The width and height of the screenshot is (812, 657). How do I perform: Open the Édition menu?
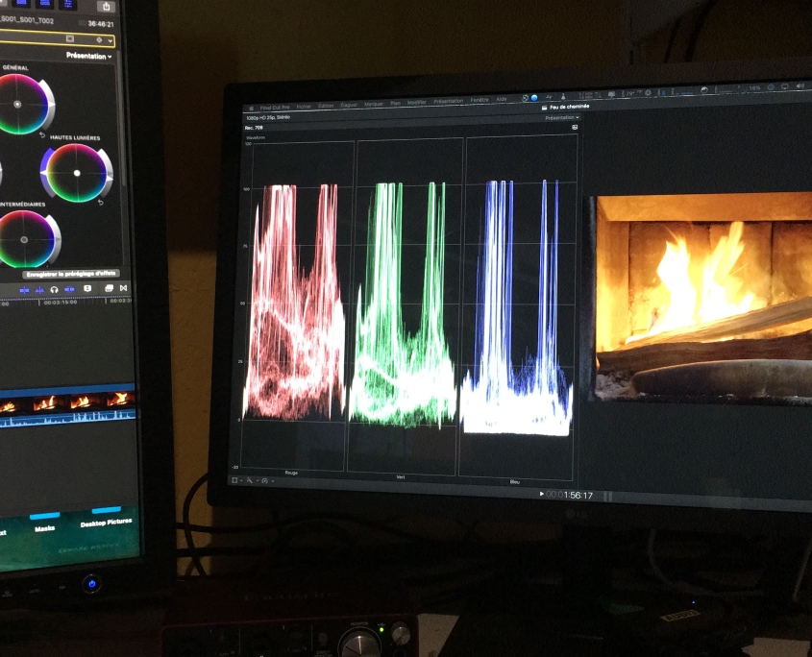pyautogui.click(x=326, y=106)
